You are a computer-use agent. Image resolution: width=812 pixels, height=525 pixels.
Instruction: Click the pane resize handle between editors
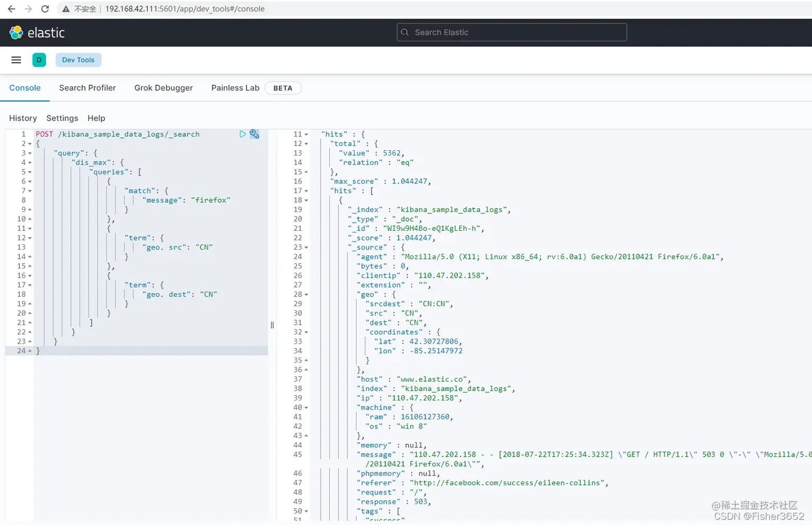tap(272, 325)
